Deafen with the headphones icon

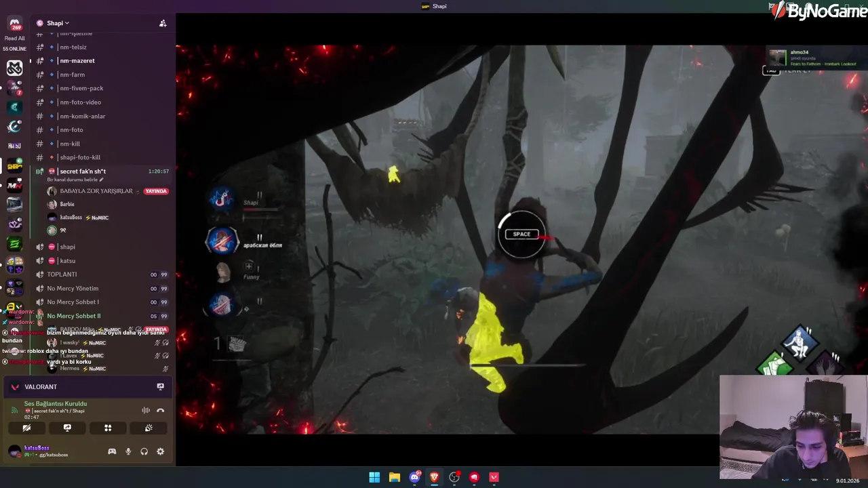[144, 451]
